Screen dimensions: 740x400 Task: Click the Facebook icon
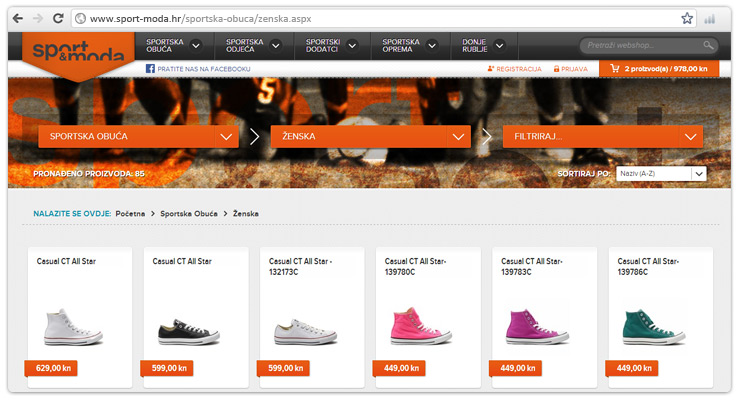click(150, 69)
